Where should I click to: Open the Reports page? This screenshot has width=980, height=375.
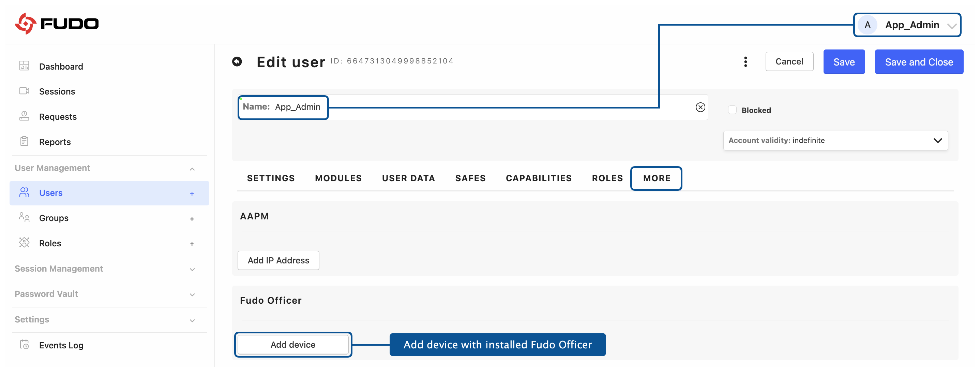tap(55, 142)
